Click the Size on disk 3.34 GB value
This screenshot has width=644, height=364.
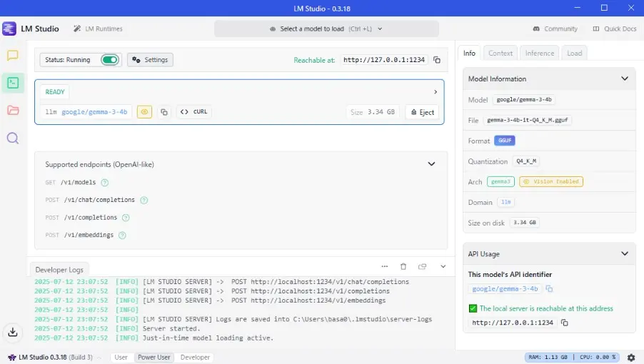pyautogui.click(x=524, y=223)
